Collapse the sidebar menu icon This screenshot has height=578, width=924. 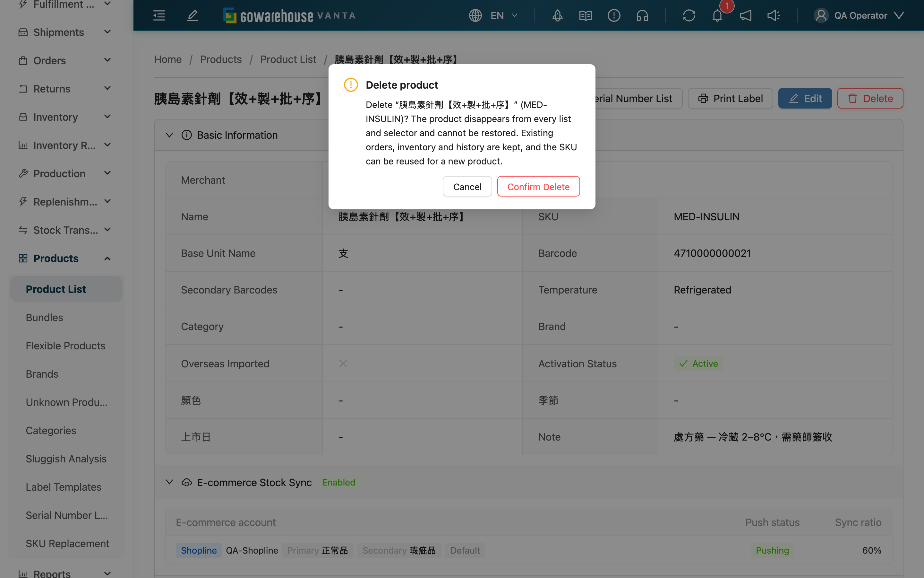[159, 15]
